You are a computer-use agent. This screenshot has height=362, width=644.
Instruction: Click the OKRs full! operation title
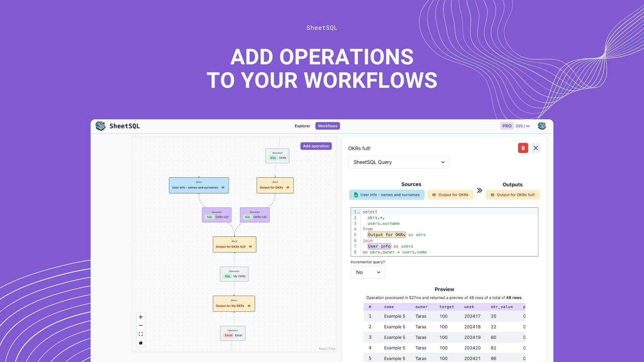359,148
